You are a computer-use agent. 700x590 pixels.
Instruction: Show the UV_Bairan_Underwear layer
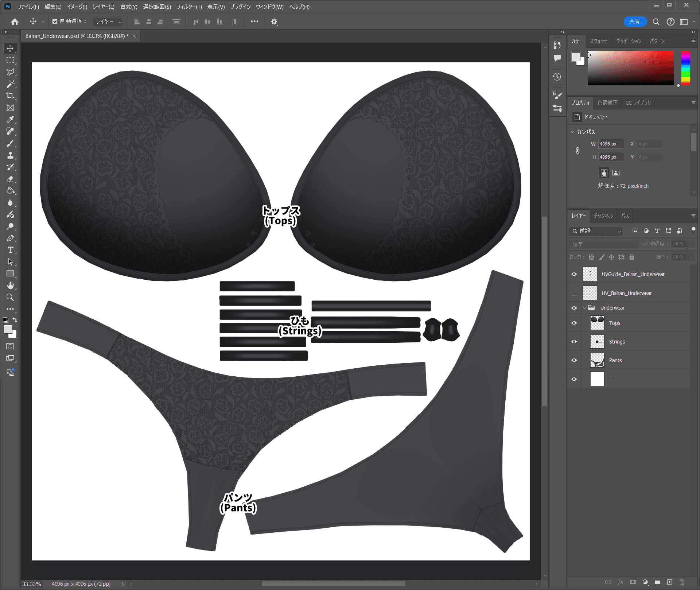coord(574,293)
